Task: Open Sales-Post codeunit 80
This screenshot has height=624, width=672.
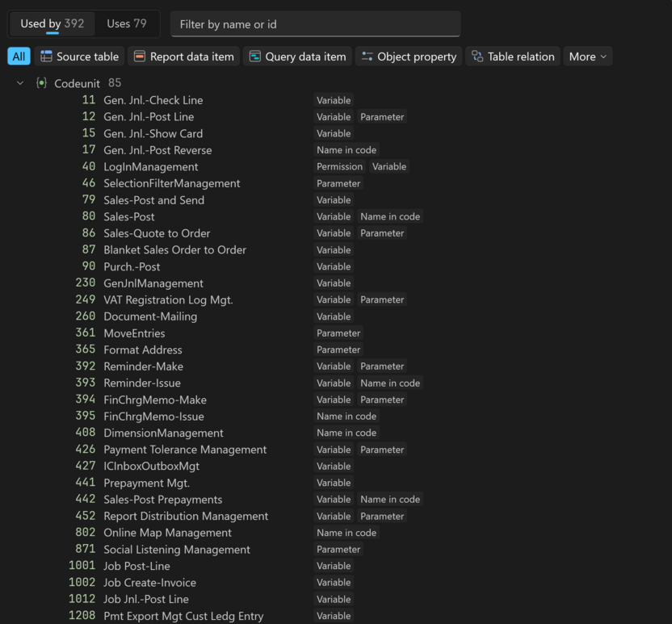Action: [129, 216]
